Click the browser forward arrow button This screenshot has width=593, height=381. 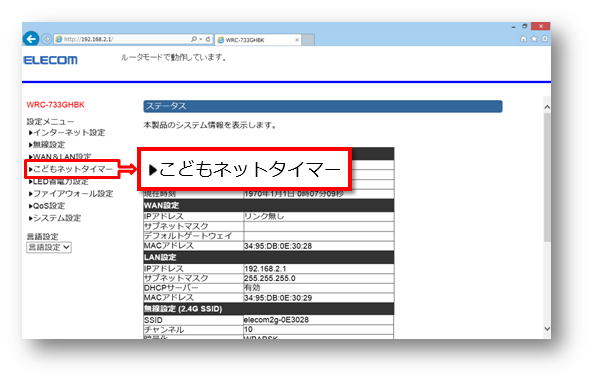click(47, 39)
